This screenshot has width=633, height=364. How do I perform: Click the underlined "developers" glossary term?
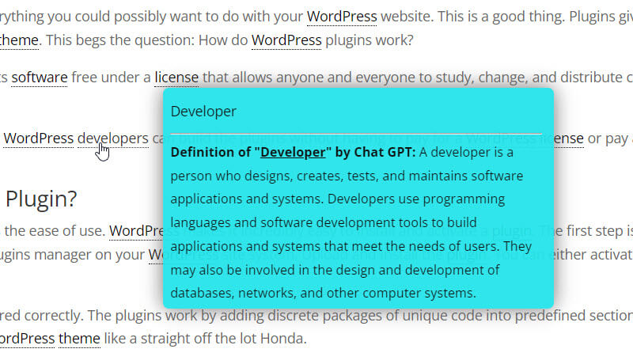click(112, 138)
